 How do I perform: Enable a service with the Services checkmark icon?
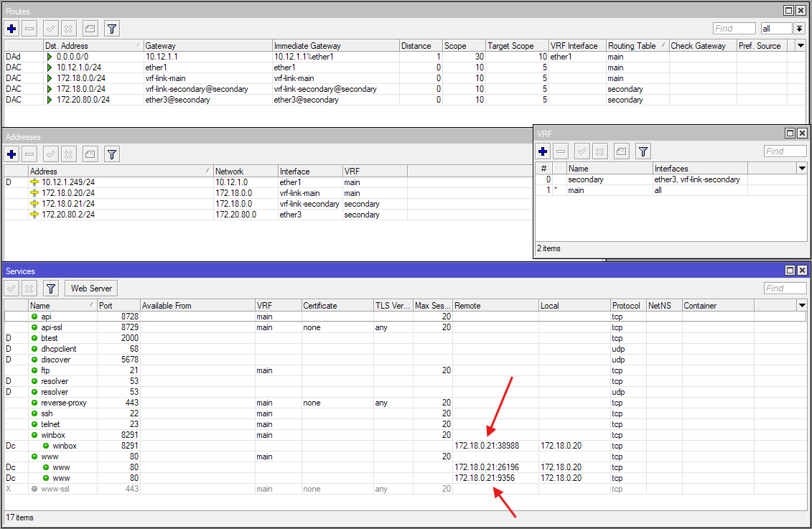pyautogui.click(x=12, y=289)
